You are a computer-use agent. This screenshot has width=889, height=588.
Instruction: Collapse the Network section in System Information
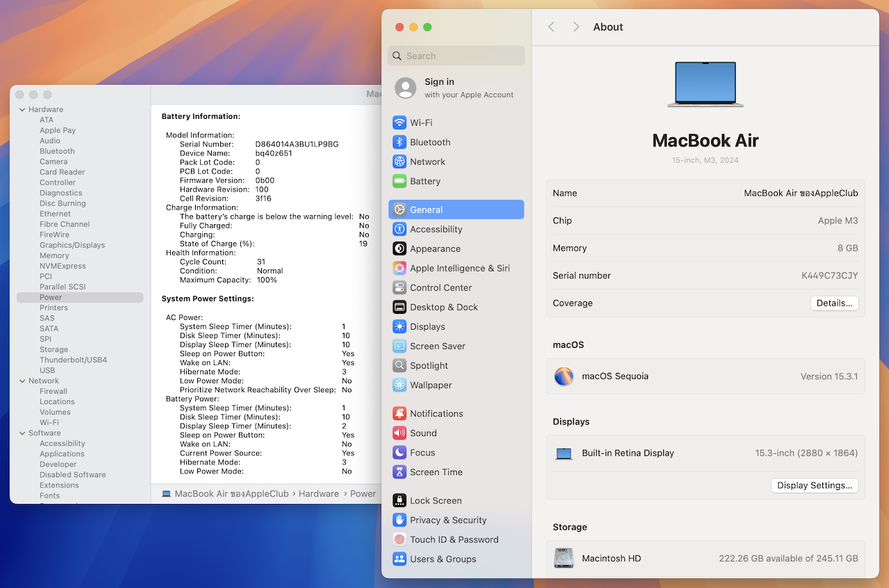(x=22, y=381)
